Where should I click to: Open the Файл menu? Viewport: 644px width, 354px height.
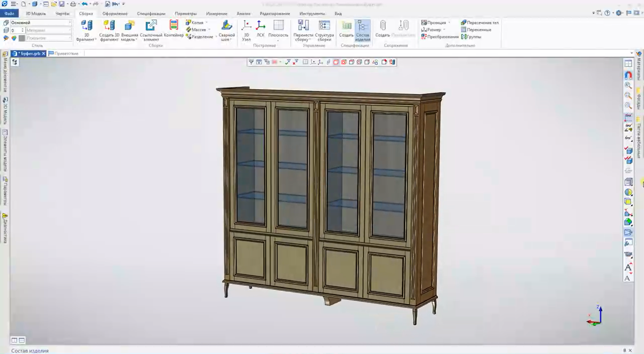(x=9, y=13)
